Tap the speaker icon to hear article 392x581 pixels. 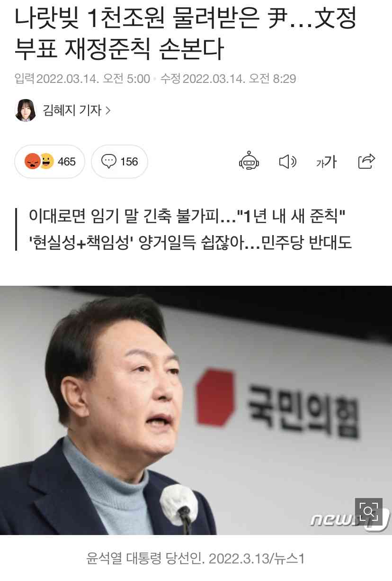(x=287, y=162)
